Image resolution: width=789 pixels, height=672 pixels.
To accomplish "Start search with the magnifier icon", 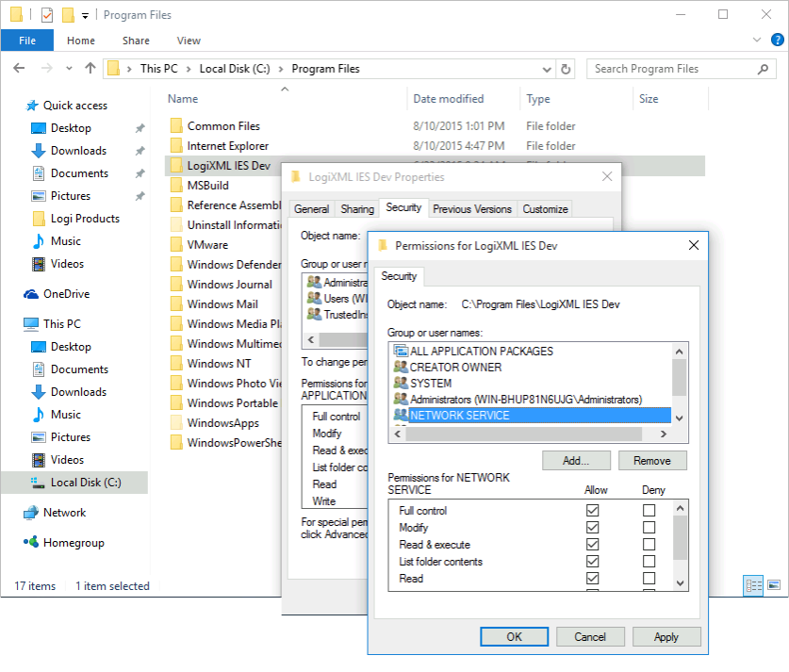I will 764,69.
